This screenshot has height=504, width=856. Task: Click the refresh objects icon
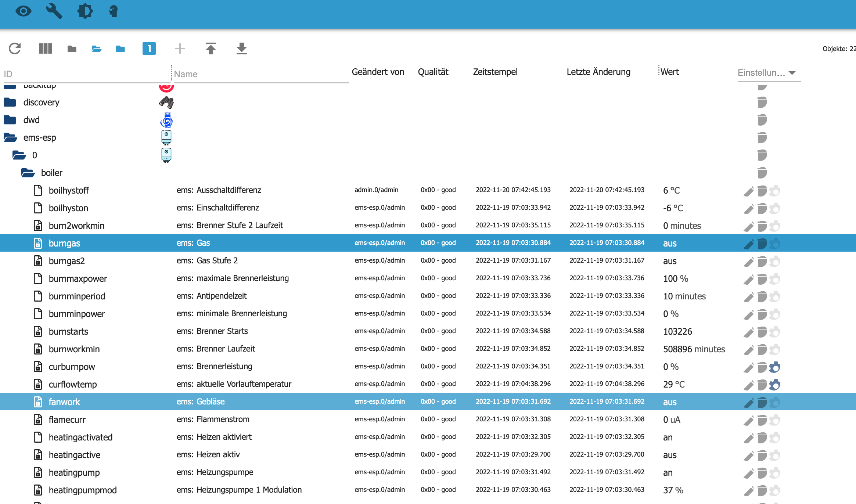point(15,48)
